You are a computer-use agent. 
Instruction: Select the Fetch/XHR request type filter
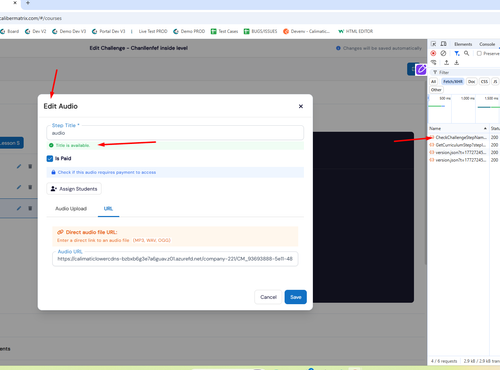(x=453, y=82)
